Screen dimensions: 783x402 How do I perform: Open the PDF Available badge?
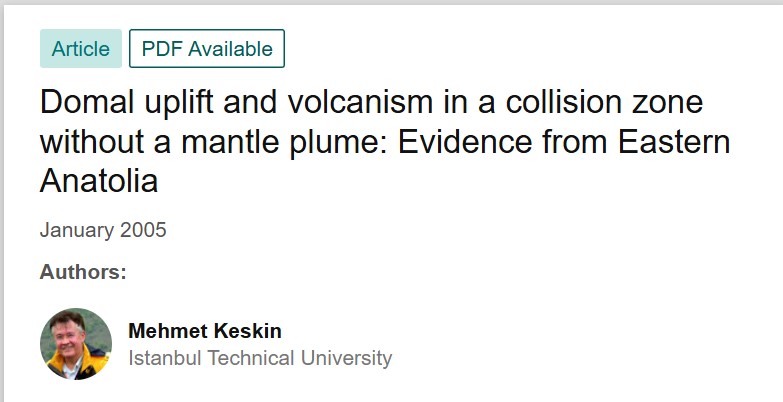point(207,49)
